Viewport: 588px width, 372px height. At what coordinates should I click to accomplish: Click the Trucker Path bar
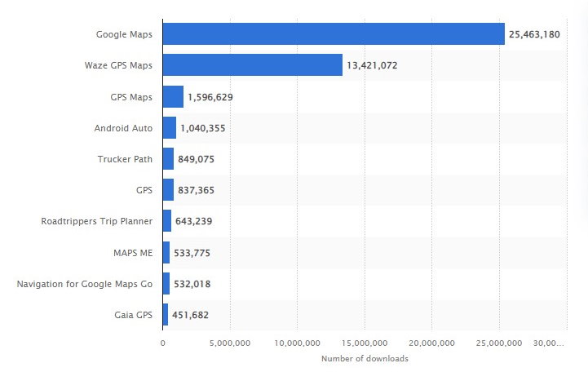coord(168,159)
